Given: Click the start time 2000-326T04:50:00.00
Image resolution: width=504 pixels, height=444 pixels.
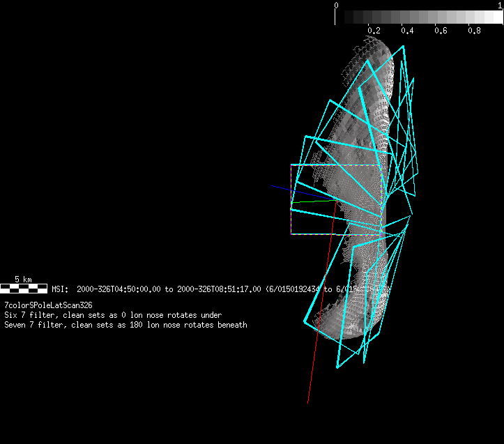Looking at the screenshot, I should point(119,289).
